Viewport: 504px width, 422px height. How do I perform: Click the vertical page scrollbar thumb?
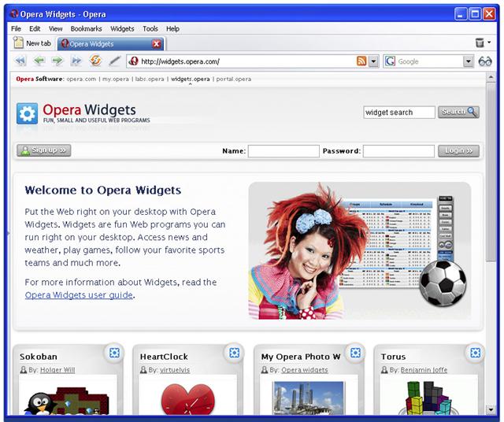tap(491, 172)
